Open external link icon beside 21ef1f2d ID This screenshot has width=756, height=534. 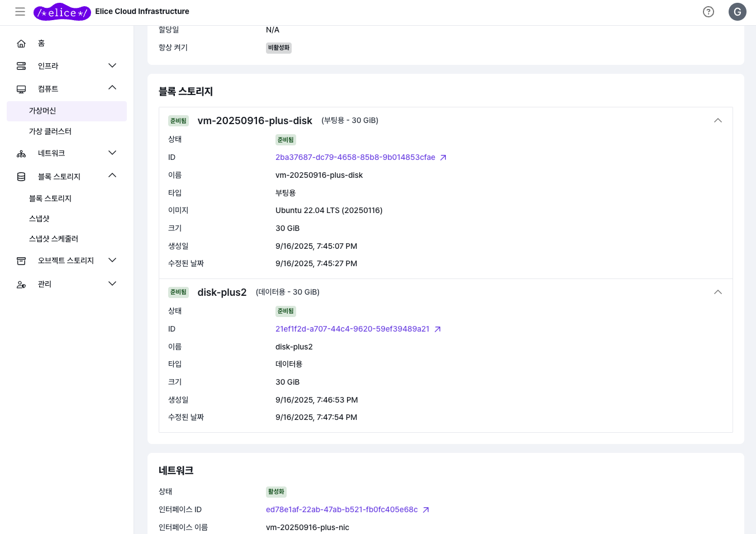tap(438, 329)
